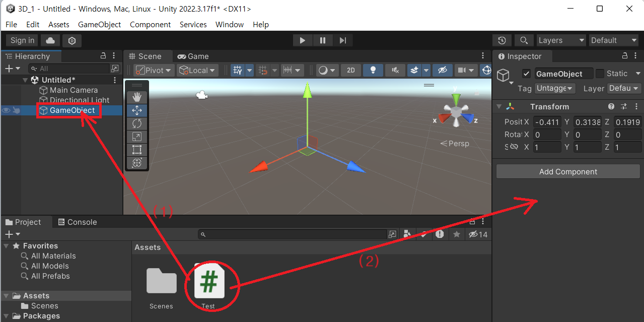Click Position X value field

pos(546,122)
